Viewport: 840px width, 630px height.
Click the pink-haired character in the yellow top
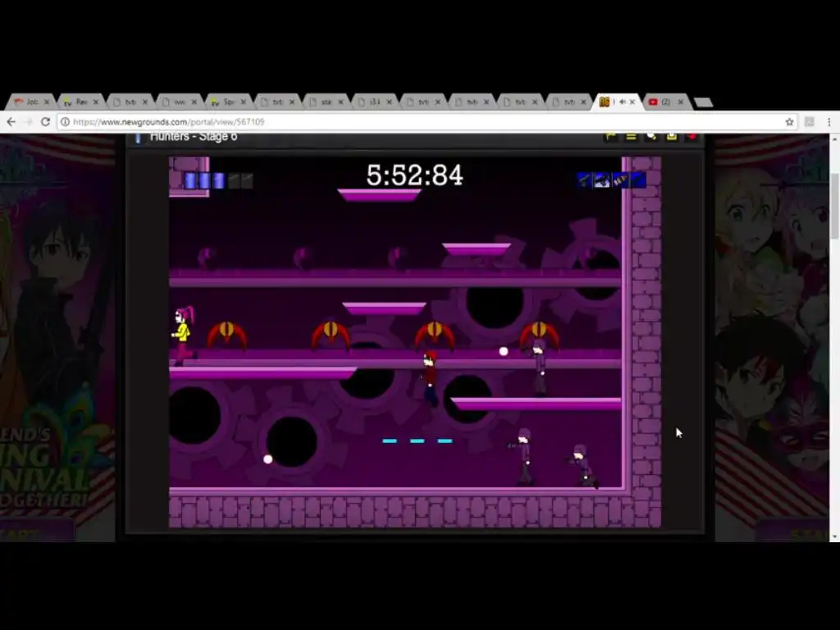183,336
